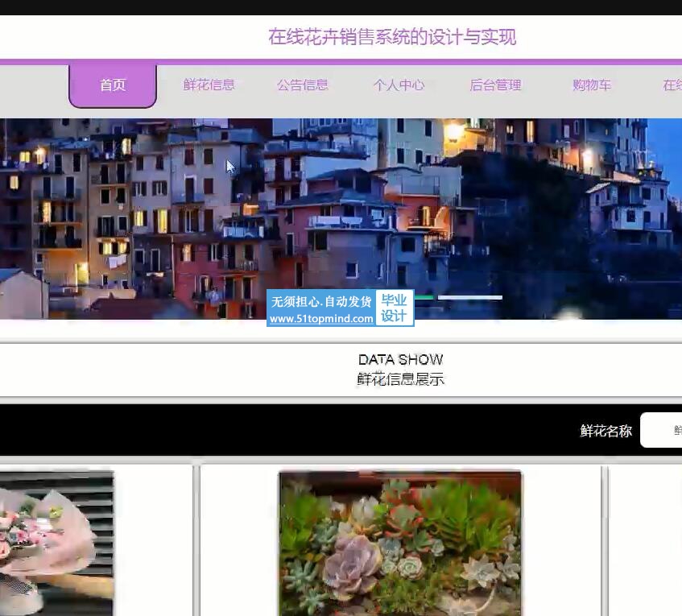Click the DATA SHOW heading

click(400, 359)
